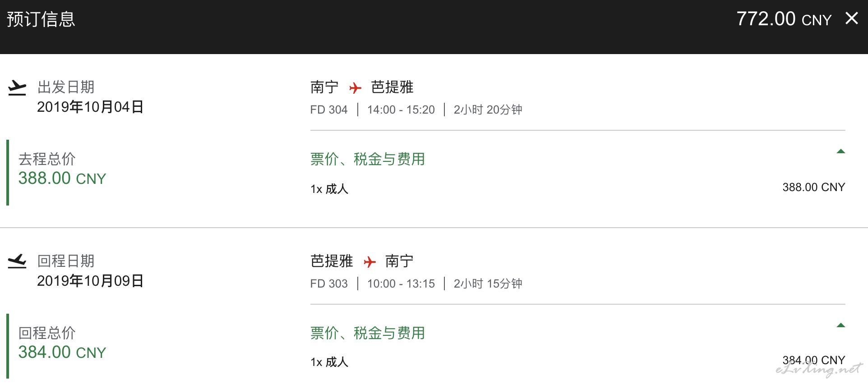
Task: Select the 预订信息 header title
Action: click(x=41, y=19)
